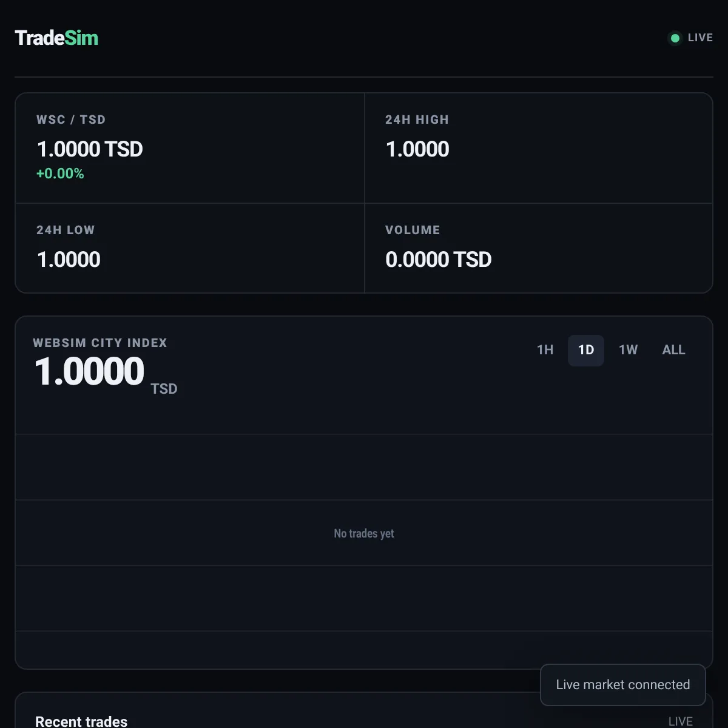728x728 pixels.
Task: Click the 1.0000 TSD price value
Action: (90, 149)
